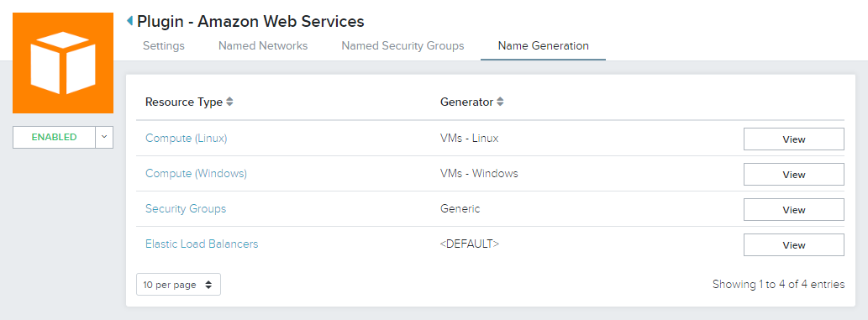Switch to Named Security Groups tab
The width and height of the screenshot is (868, 320).
tap(402, 46)
